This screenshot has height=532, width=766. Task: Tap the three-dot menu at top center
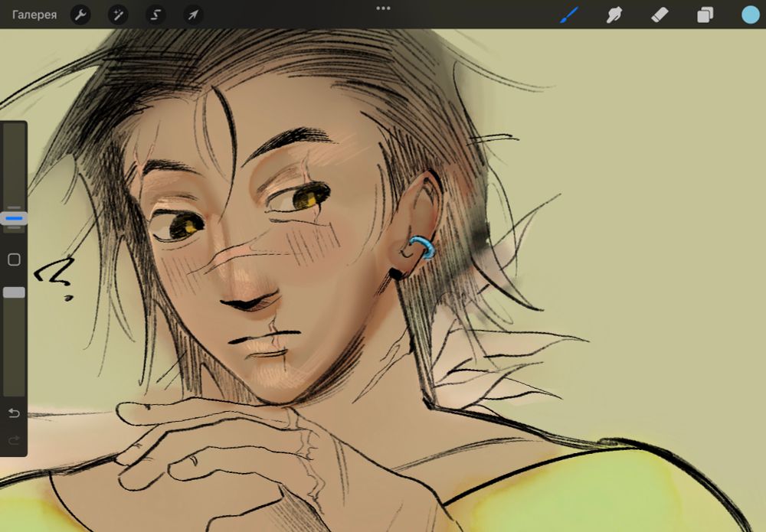(x=383, y=8)
